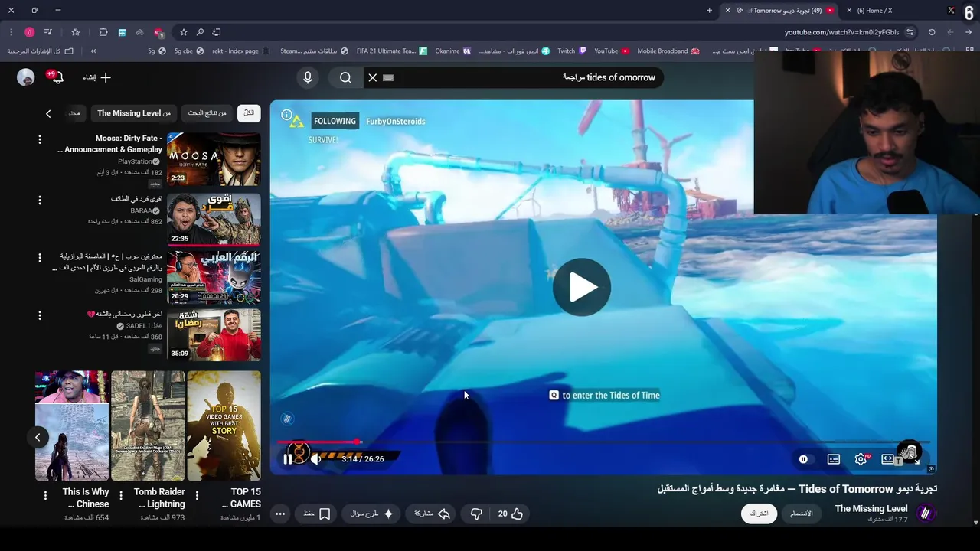Viewport: 980px width, 551px height.
Task: Click the browser's right-pointing navigation arrow
Action: 969,32
